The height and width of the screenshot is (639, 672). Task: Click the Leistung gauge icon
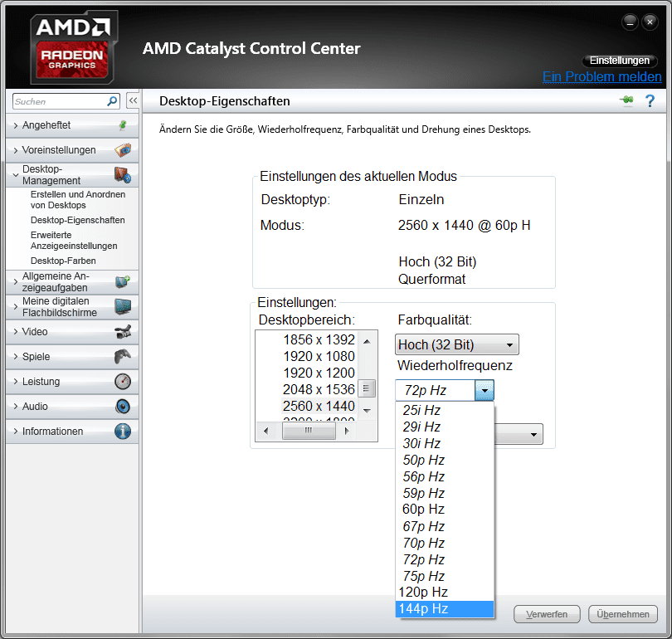tap(123, 382)
